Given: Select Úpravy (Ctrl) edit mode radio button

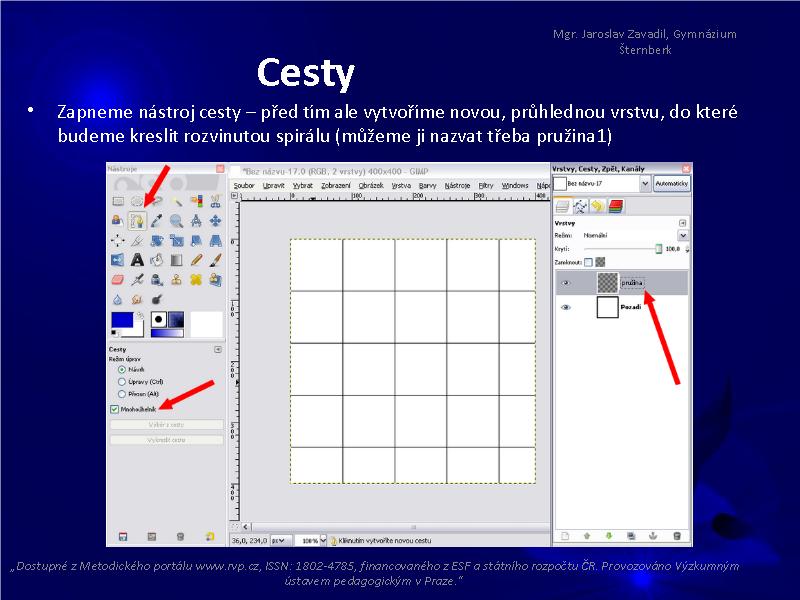Looking at the screenshot, I should 121,382.
